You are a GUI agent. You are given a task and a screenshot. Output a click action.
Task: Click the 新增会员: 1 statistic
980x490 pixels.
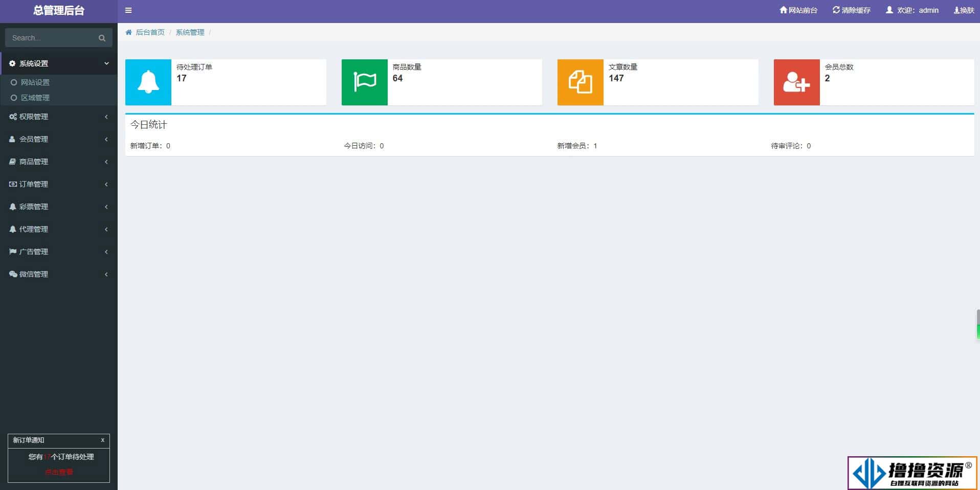coord(577,146)
